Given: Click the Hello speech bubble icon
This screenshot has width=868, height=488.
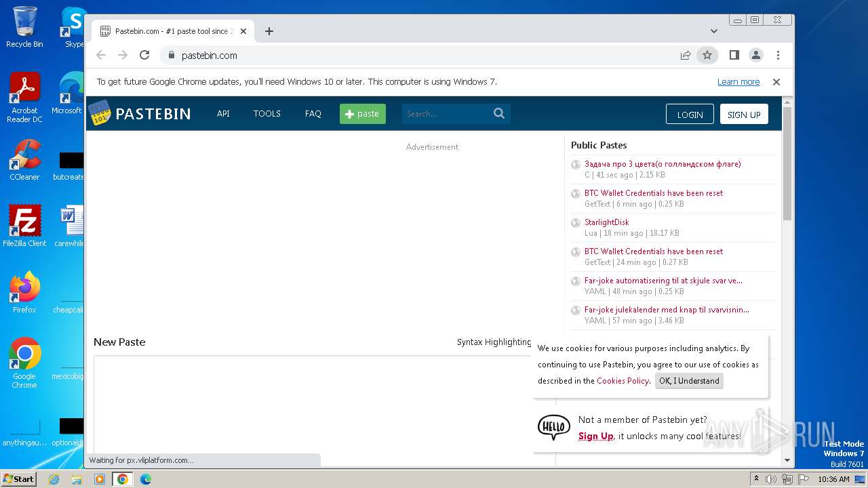Looking at the screenshot, I should pyautogui.click(x=554, y=427).
